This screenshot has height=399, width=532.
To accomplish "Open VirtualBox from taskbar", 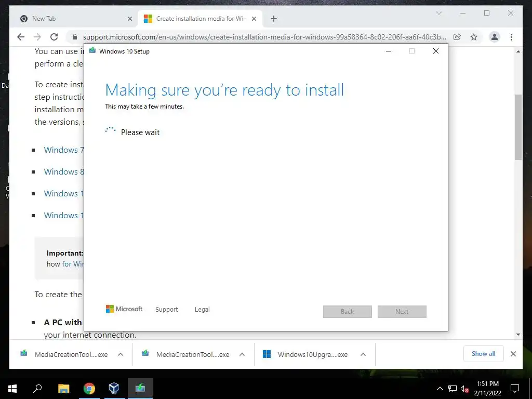I will pyautogui.click(x=114, y=389).
